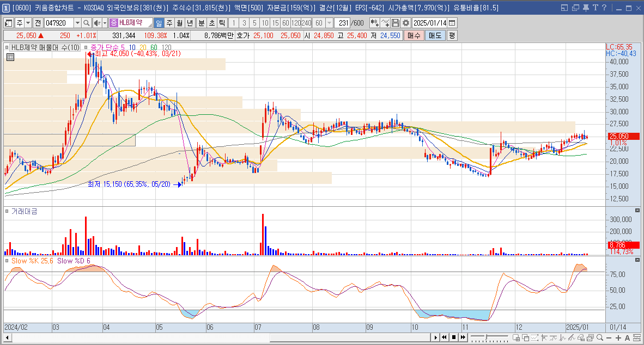Click the 전 button
Screen dimensions: 644x345
point(38,23)
